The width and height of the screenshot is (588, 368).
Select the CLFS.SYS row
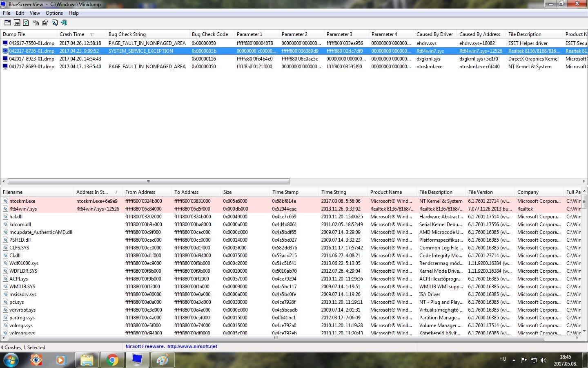click(x=291, y=248)
